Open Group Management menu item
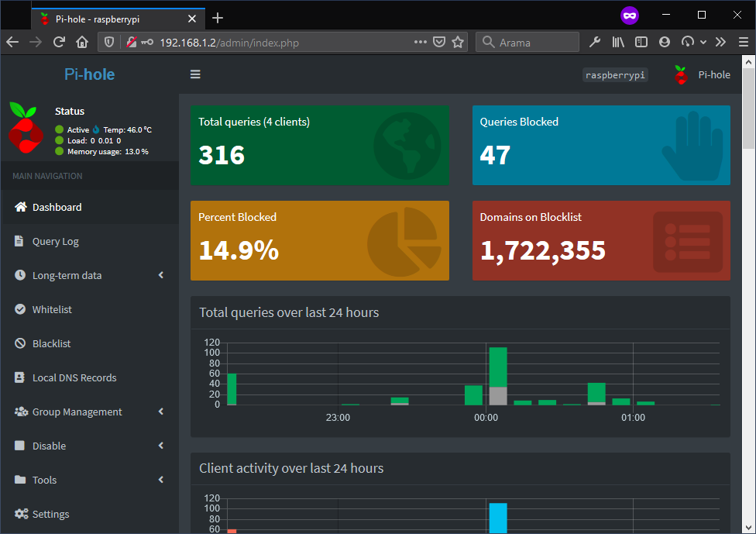Screen dimensions: 756x534 (x=90, y=412)
